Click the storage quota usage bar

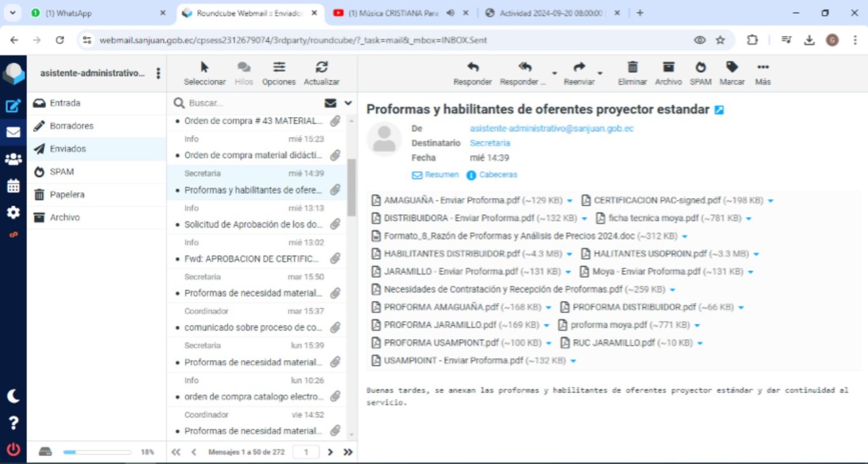coord(97,452)
